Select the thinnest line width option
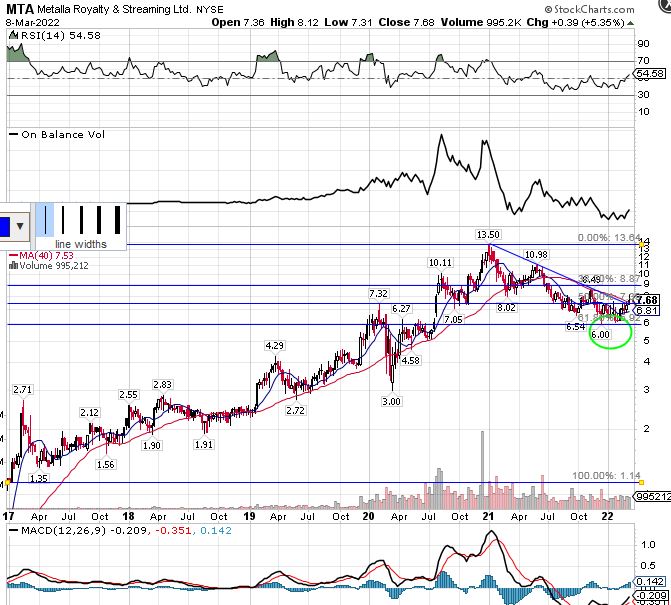 (45, 220)
